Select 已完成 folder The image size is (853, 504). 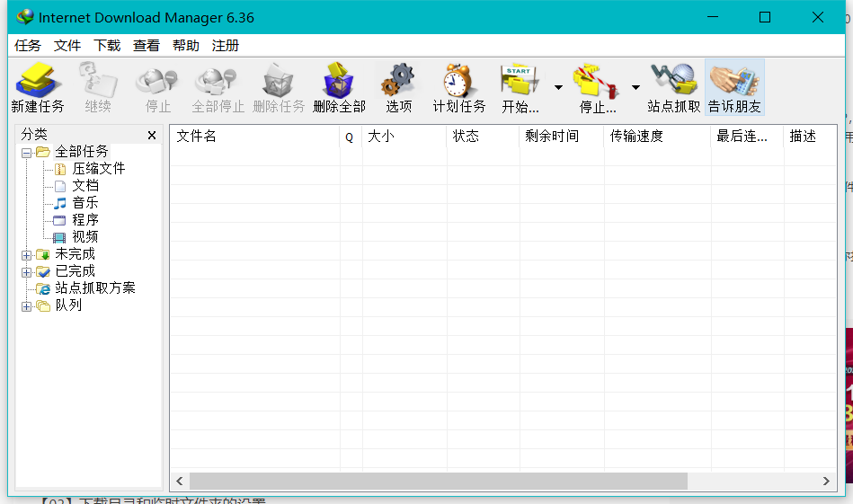click(x=76, y=270)
